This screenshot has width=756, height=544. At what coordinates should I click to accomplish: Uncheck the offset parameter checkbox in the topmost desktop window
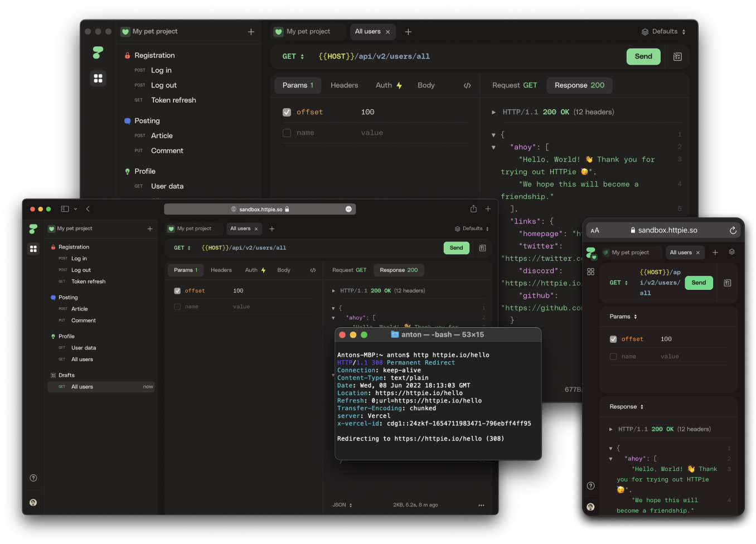point(287,112)
